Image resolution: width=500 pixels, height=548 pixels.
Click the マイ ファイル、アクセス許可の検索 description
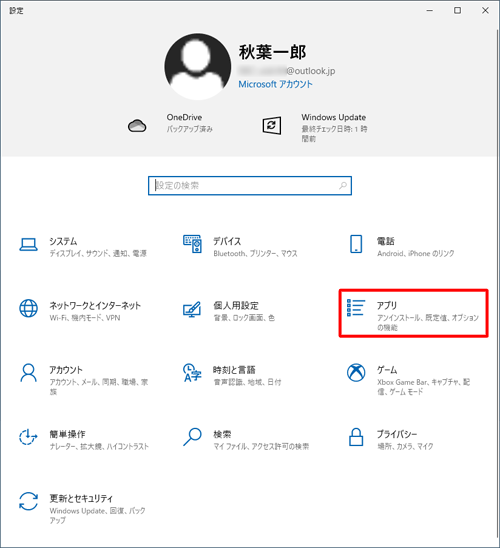[x=261, y=446]
